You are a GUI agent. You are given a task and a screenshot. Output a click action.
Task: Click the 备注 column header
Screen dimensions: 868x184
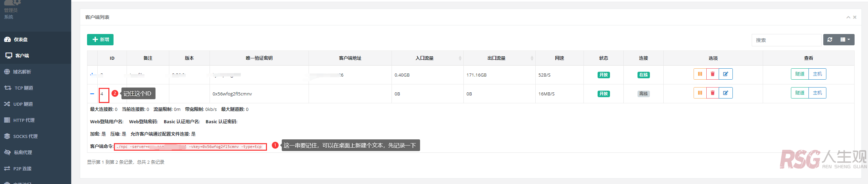(x=148, y=58)
